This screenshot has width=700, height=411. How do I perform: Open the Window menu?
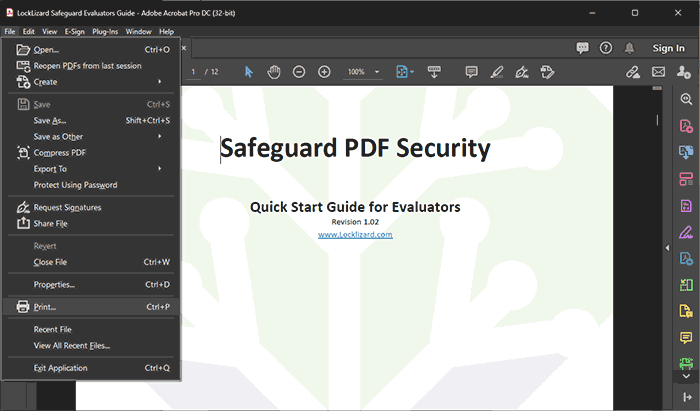tap(138, 32)
